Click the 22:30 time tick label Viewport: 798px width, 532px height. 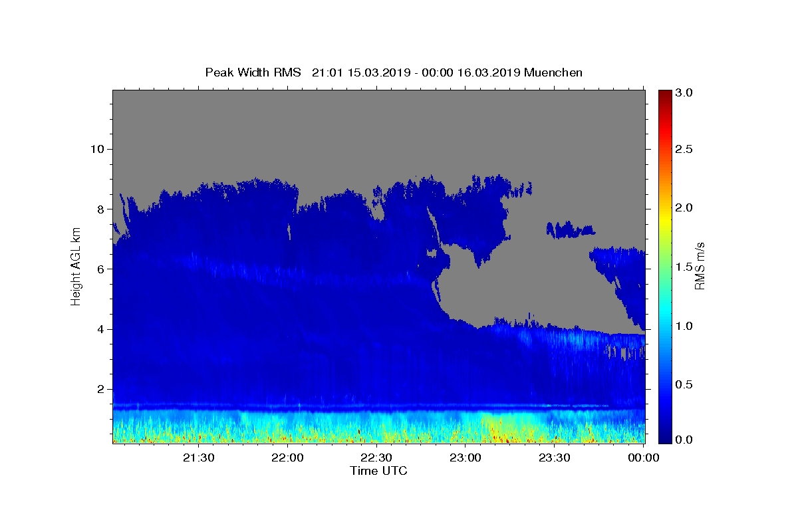point(376,458)
